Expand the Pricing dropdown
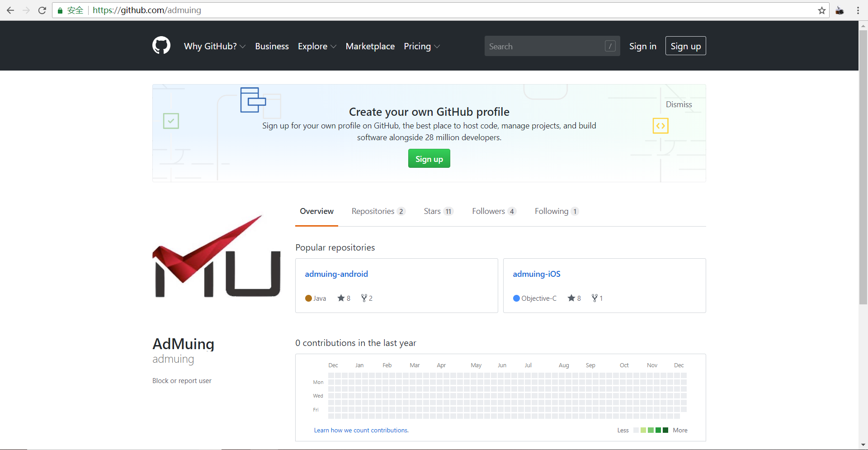The height and width of the screenshot is (450, 868). [422, 46]
